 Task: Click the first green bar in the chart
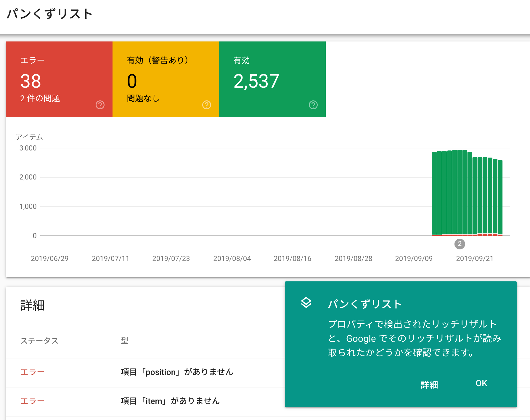[x=434, y=194]
